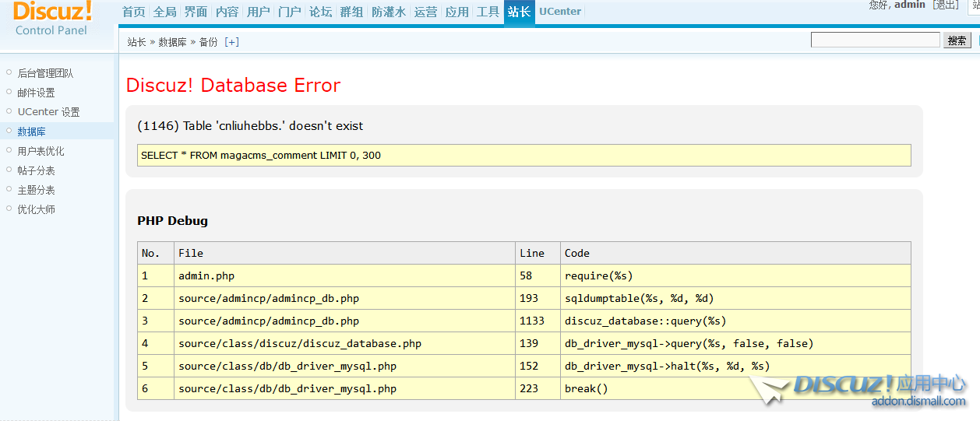Open the 群组 menu tab
This screenshot has width=980, height=421.
coord(352,12)
